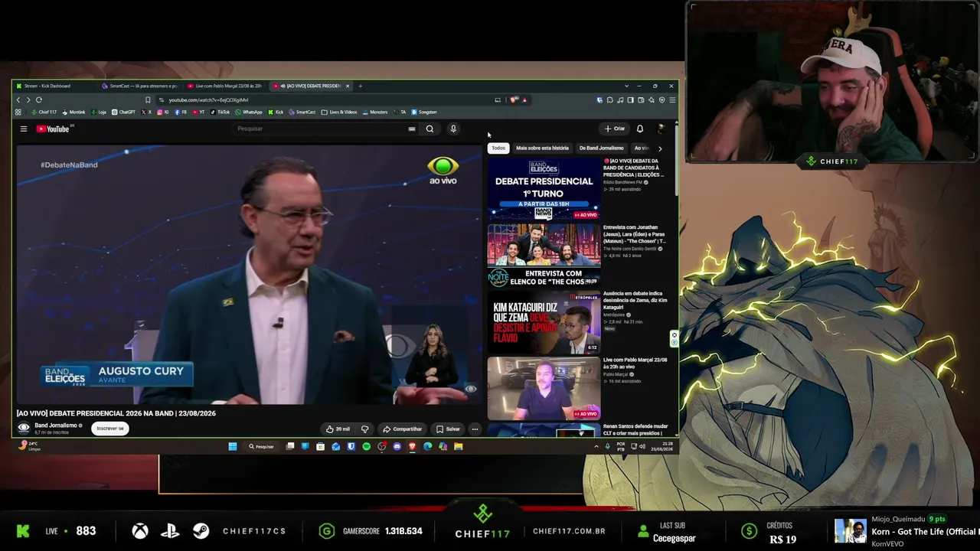Screen dimensions: 980x551
Task: Click the YouTube search magnifier button
Action: [x=430, y=129]
